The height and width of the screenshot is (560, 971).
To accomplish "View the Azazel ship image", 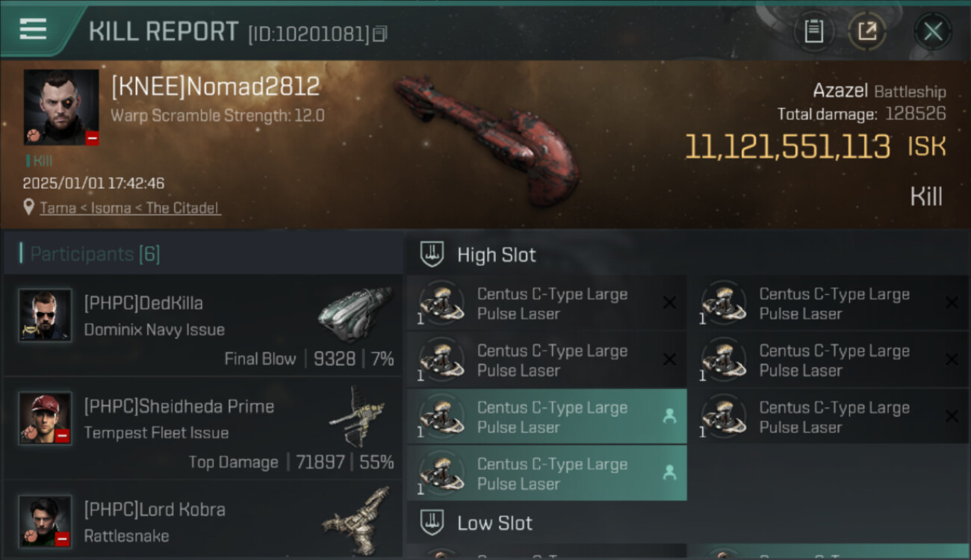I will pyautogui.click(x=487, y=140).
